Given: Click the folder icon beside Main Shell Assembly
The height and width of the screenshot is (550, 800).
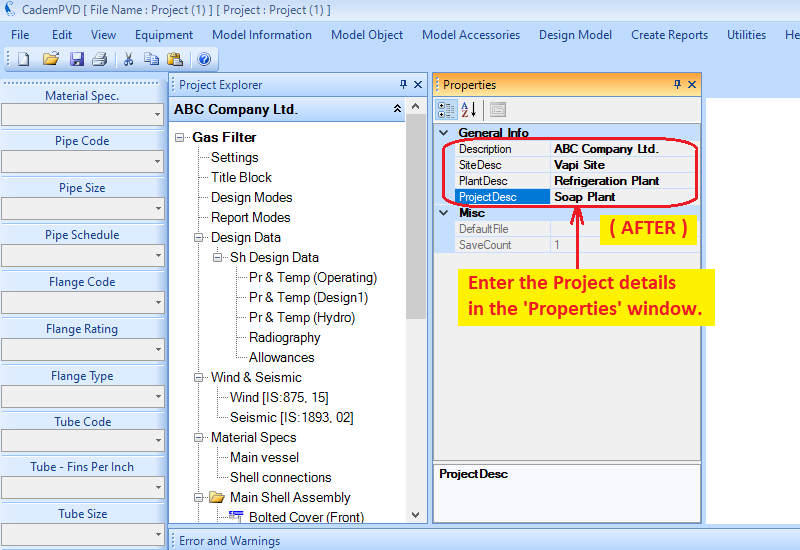Looking at the screenshot, I should [217, 497].
